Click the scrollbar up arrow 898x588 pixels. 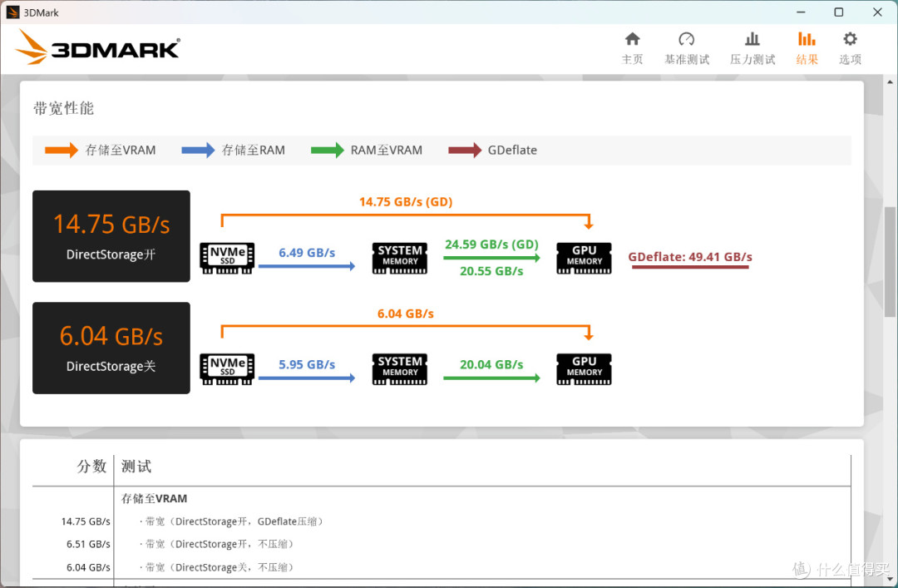(890, 82)
